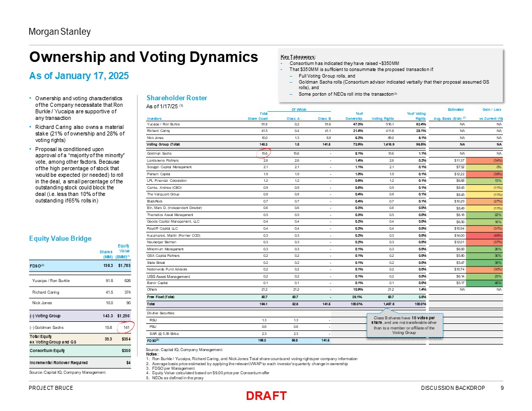Select the "Scoggin Capital Management" row label

tap(169, 167)
